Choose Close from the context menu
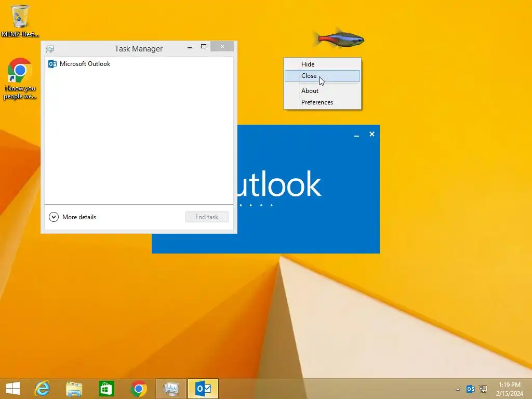 [x=322, y=76]
